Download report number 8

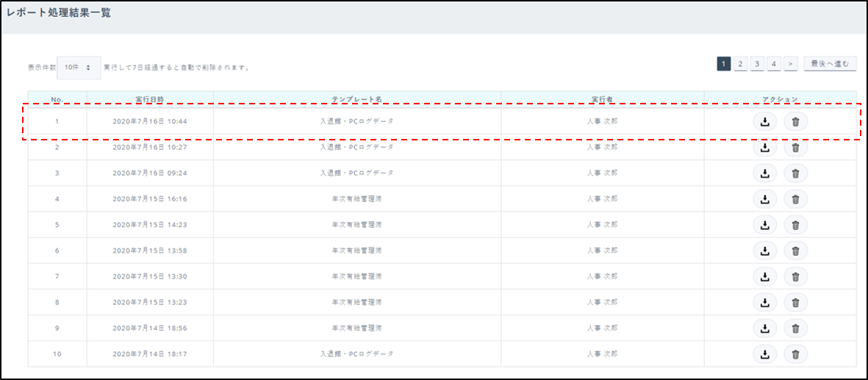click(764, 302)
